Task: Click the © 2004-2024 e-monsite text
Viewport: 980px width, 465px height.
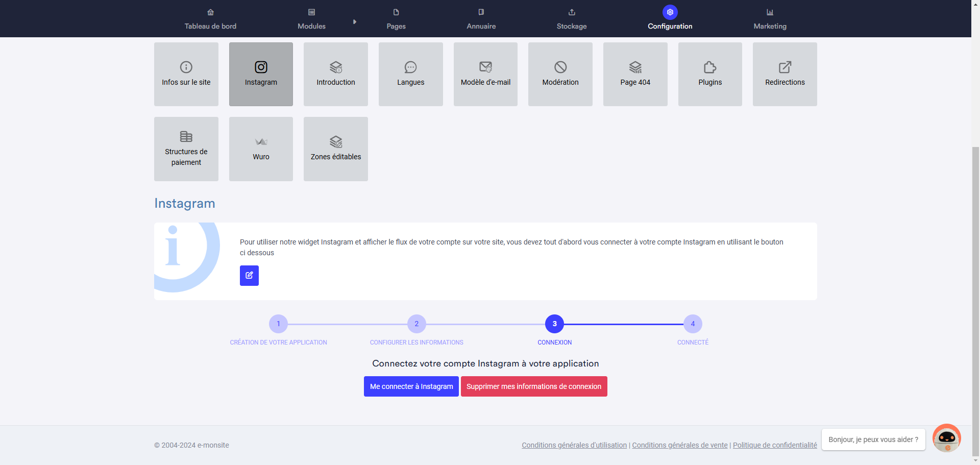Action: [191, 445]
